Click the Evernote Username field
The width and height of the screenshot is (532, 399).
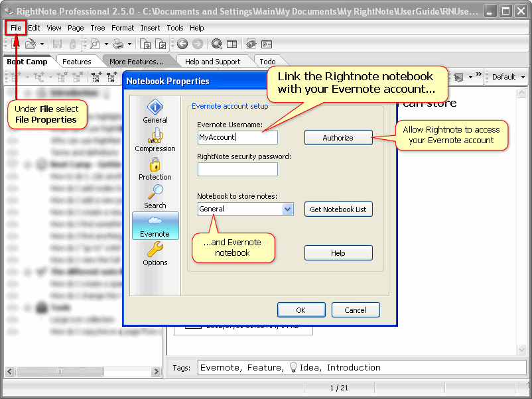pyautogui.click(x=237, y=137)
